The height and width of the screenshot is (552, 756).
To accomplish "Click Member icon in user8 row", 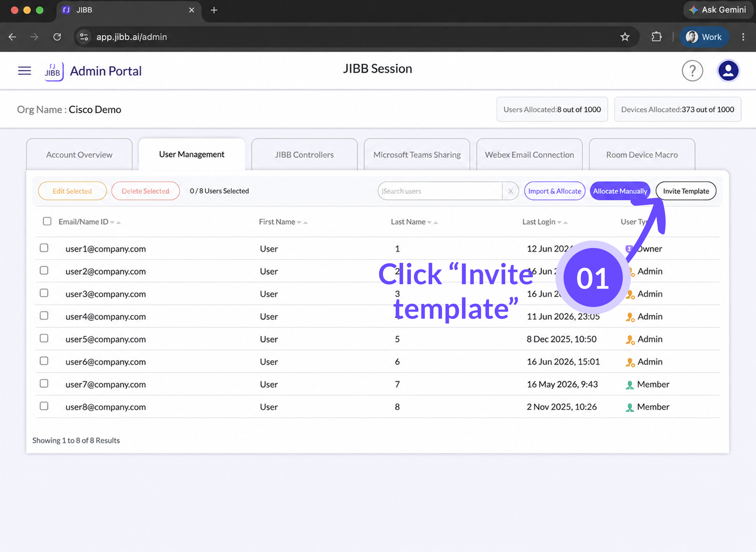I will click(x=629, y=407).
